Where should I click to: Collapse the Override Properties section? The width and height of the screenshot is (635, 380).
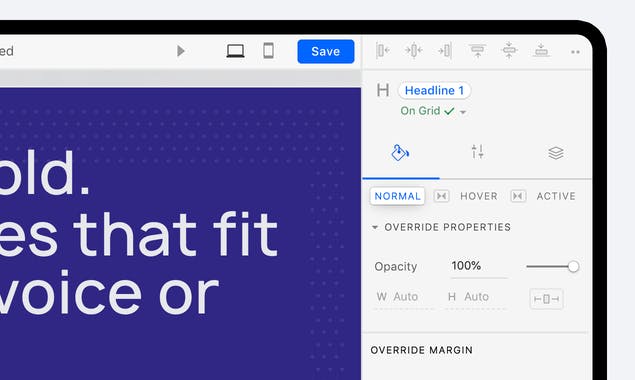[375, 227]
